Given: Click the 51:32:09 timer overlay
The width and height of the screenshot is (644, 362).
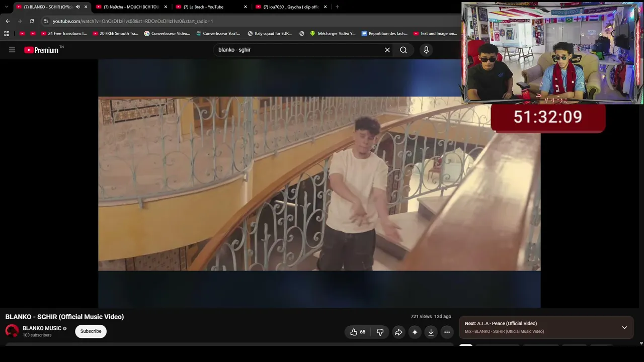Looking at the screenshot, I should point(548,117).
